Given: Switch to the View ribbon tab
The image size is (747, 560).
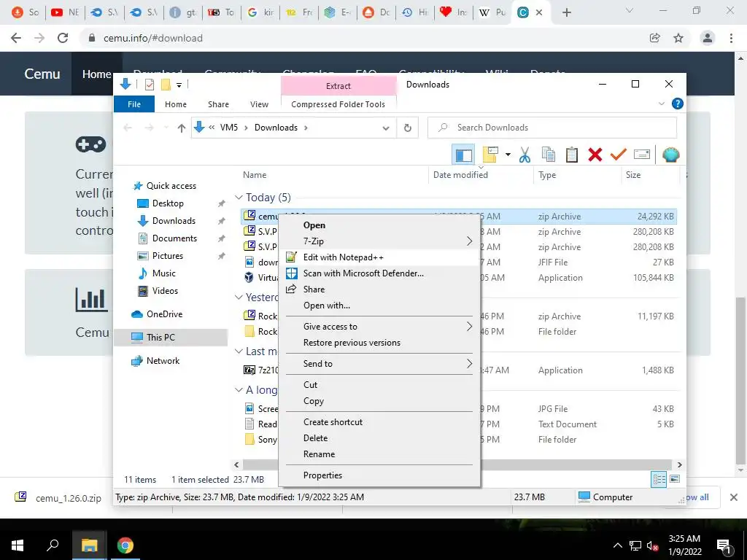Looking at the screenshot, I should coord(259,104).
